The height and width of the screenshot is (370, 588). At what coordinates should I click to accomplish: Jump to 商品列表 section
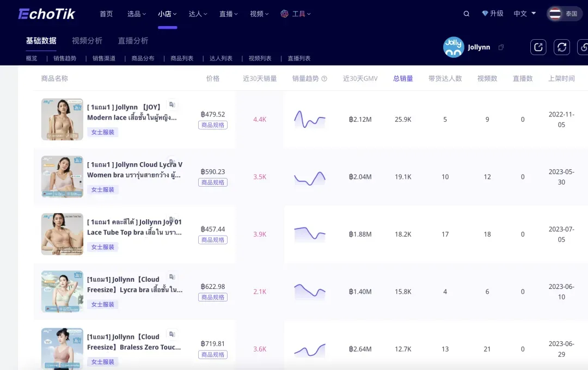coord(182,58)
